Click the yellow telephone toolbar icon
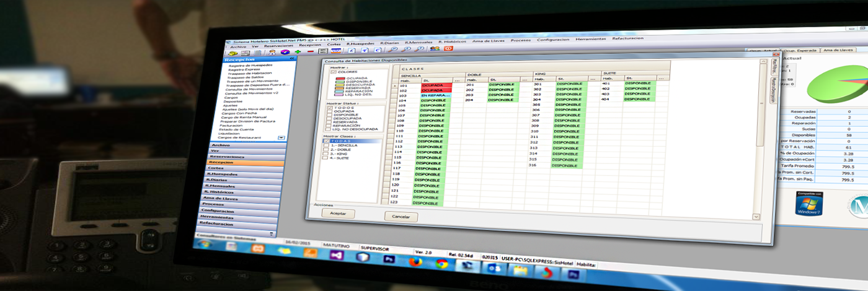 [x=233, y=53]
